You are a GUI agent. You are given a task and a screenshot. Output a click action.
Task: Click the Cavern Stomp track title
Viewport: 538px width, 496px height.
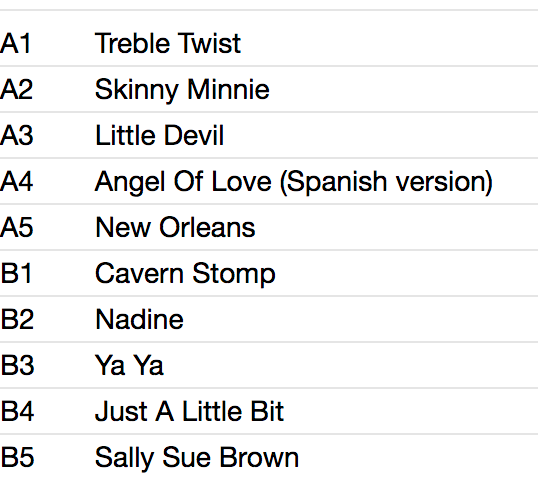[x=185, y=274]
